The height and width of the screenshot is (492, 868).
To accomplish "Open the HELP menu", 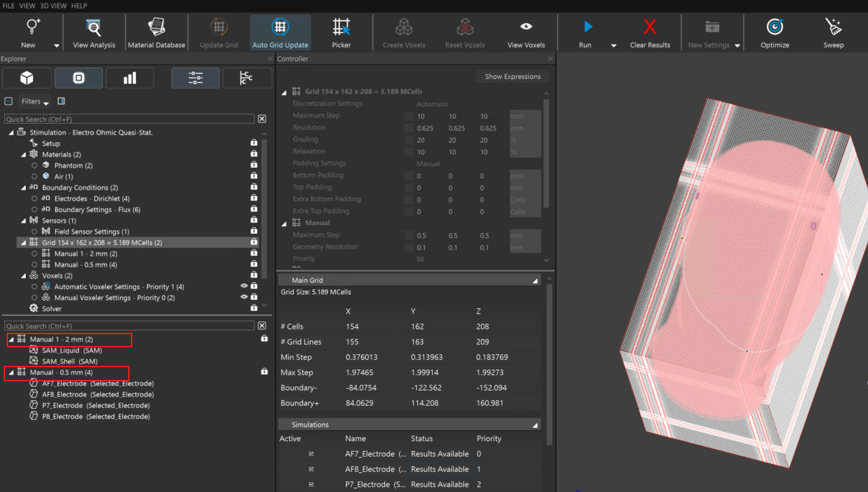I will click(x=79, y=6).
